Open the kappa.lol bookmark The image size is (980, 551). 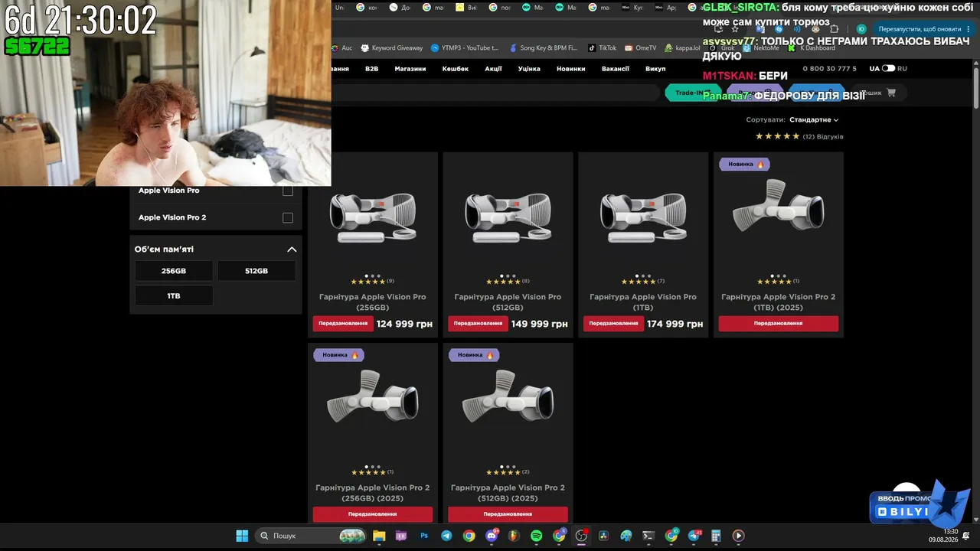[x=682, y=47]
